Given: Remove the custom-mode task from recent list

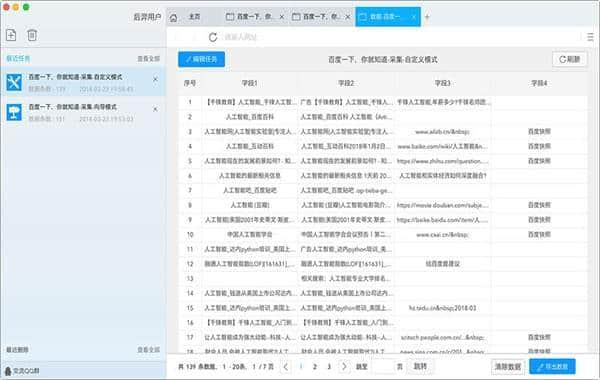Looking at the screenshot, I should click(155, 79).
